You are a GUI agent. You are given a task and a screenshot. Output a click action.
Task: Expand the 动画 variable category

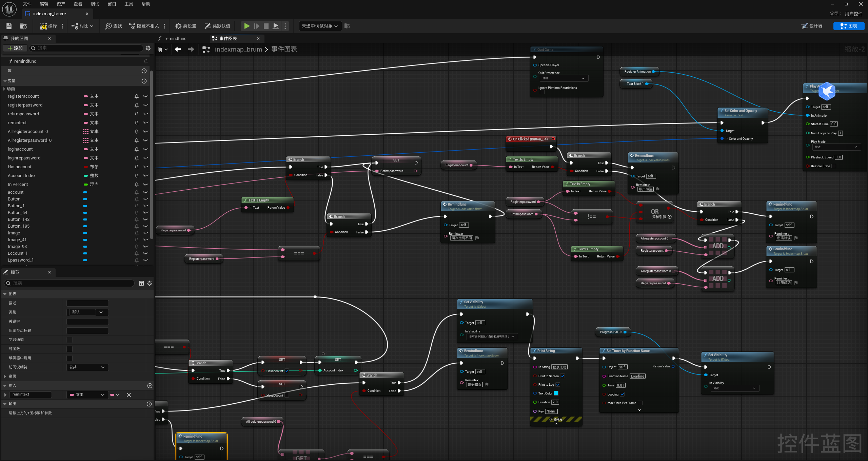[x=4, y=89]
